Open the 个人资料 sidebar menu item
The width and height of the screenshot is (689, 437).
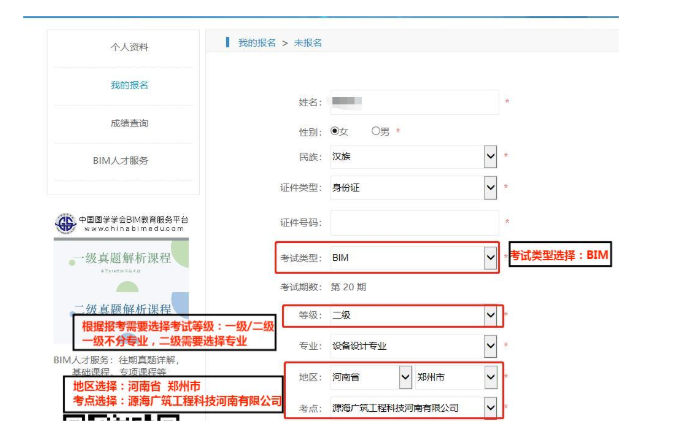pos(129,47)
